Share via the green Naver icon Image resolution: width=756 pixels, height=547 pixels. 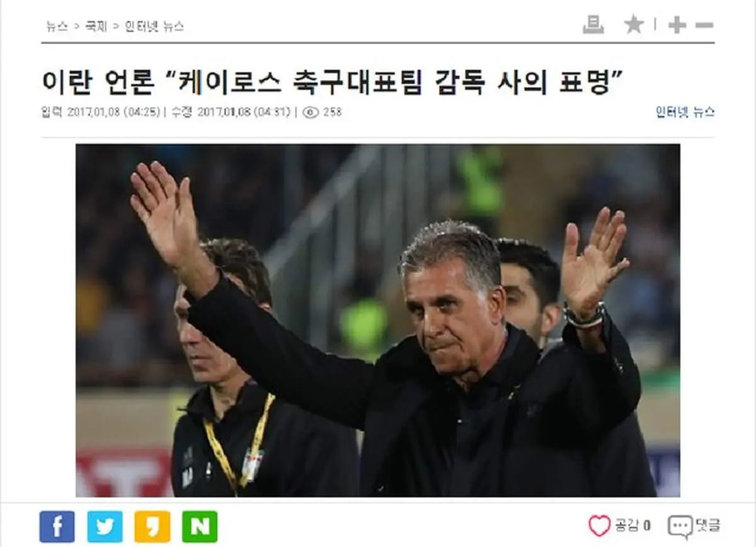pyautogui.click(x=200, y=526)
